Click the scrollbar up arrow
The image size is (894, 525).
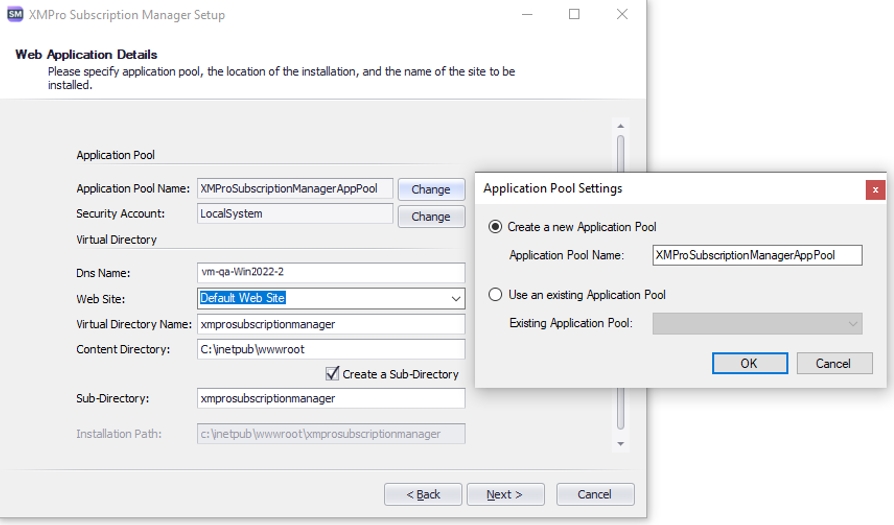click(x=620, y=126)
